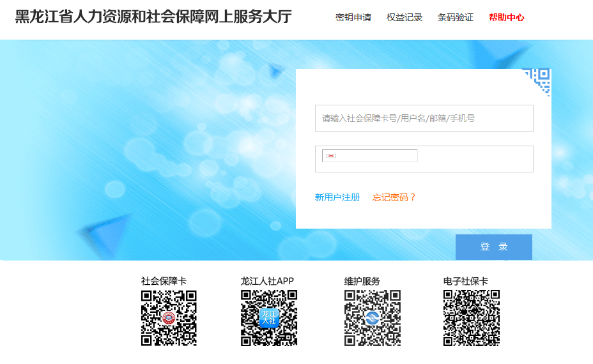The width and height of the screenshot is (593, 364).
Task: Click the 电子社保卡 QR code
Action: (472, 318)
